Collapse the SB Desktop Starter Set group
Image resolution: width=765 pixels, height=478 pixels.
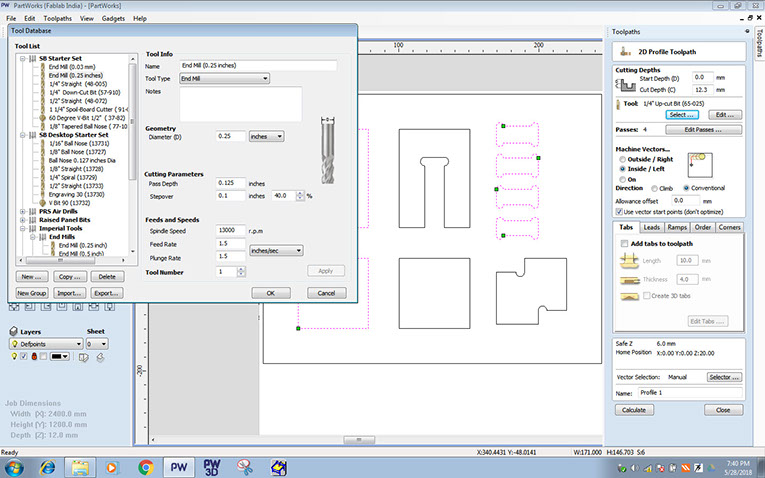click(22, 135)
